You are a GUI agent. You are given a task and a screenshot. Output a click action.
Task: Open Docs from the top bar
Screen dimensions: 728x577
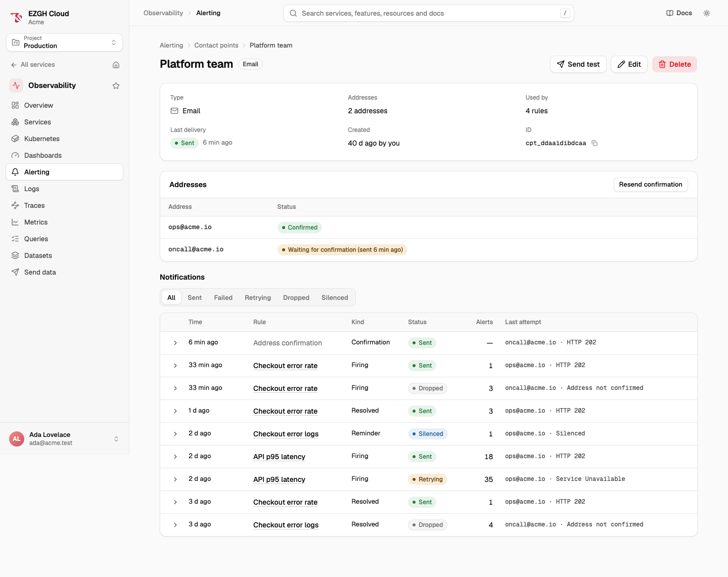click(679, 13)
